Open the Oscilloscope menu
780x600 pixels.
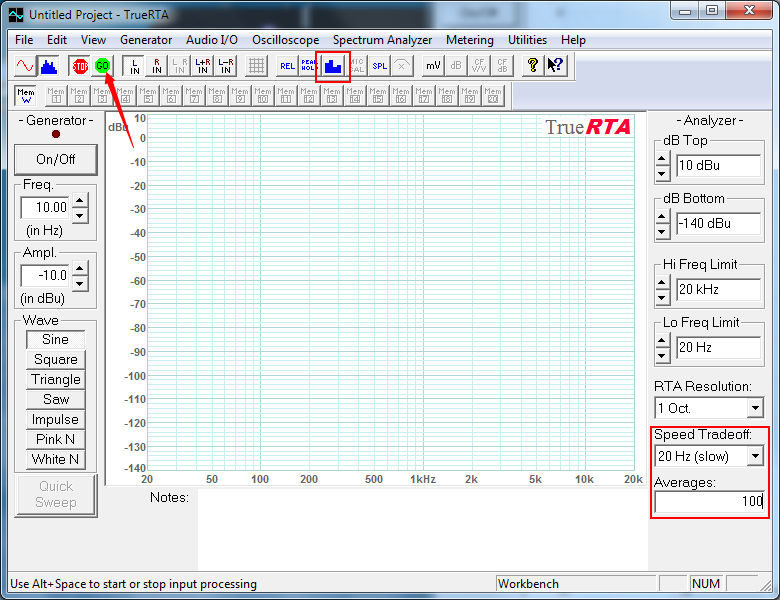[x=285, y=40]
